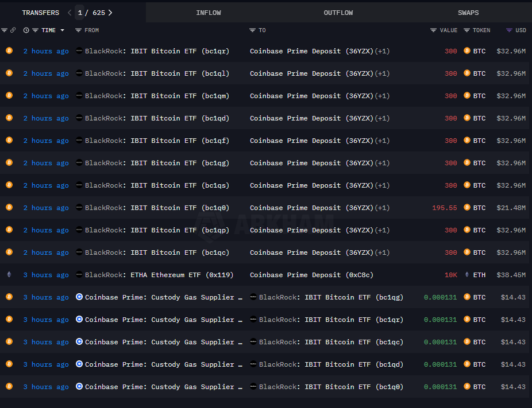Open the VALUE column filter
Screen dimensions: 532x408
click(433, 30)
